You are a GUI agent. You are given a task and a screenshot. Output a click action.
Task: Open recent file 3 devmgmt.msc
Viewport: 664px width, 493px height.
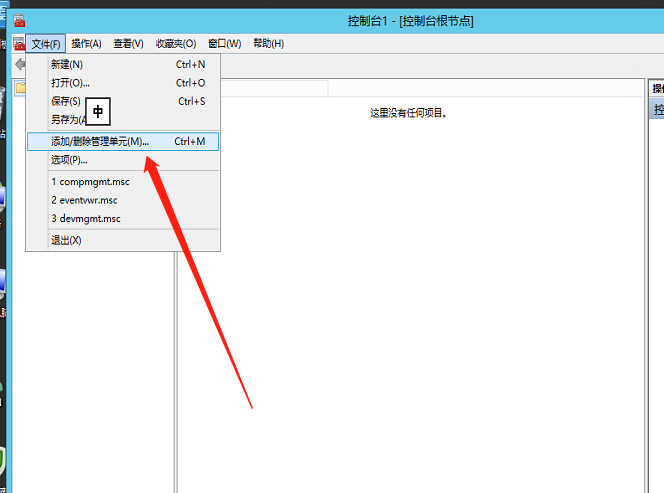pos(86,218)
